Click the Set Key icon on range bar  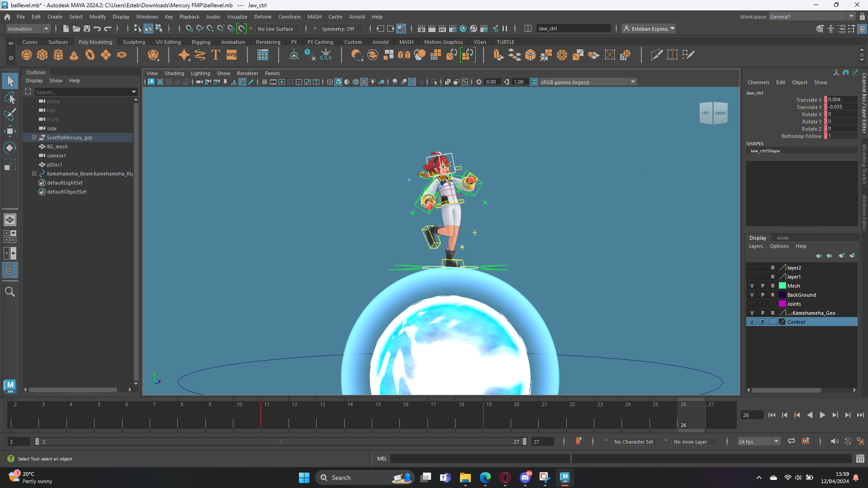pos(579,441)
